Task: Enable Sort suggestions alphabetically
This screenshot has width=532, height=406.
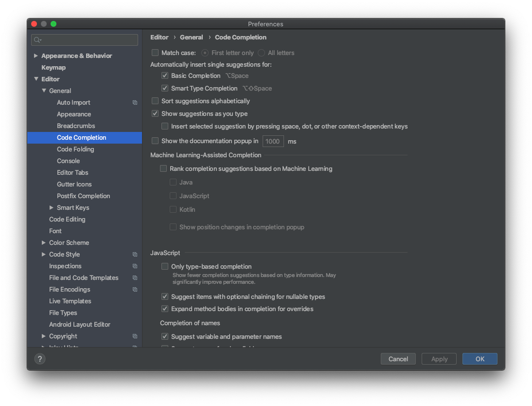Action: click(x=155, y=101)
